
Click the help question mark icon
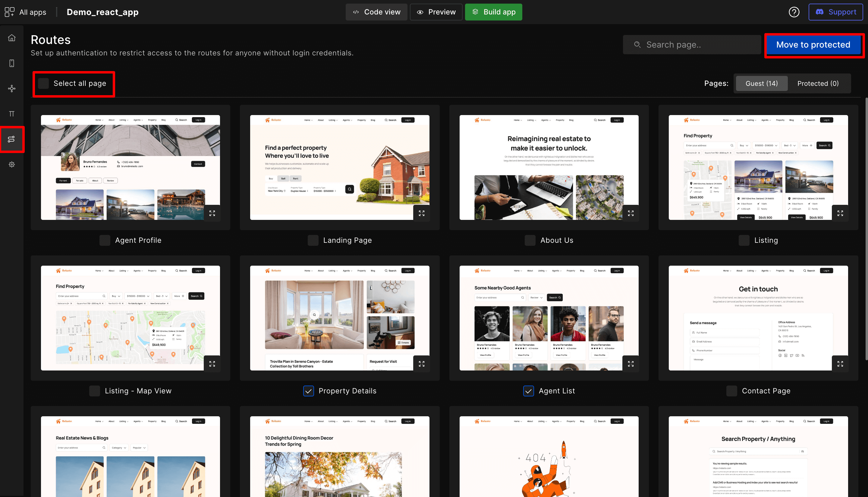click(794, 12)
